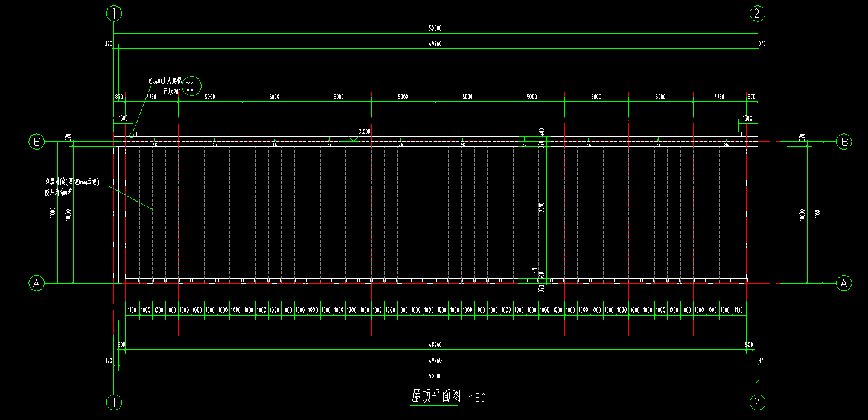Screen dimensions: 868x420
Task: Select the 1130 dimension at bottom-left
Action: 131,310
